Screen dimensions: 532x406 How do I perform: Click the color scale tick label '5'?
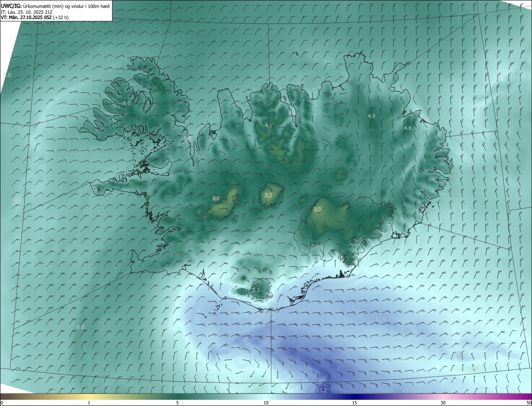(x=177, y=403)
